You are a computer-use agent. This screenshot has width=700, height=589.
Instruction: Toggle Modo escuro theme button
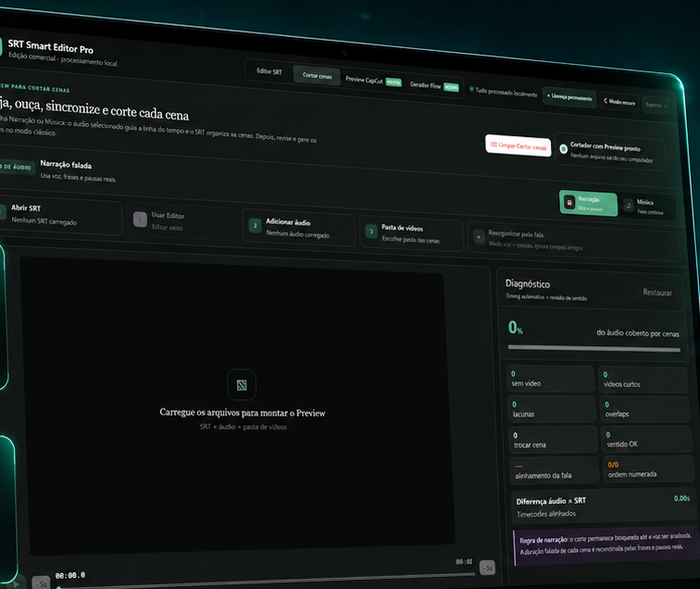[x=619, y=102]
